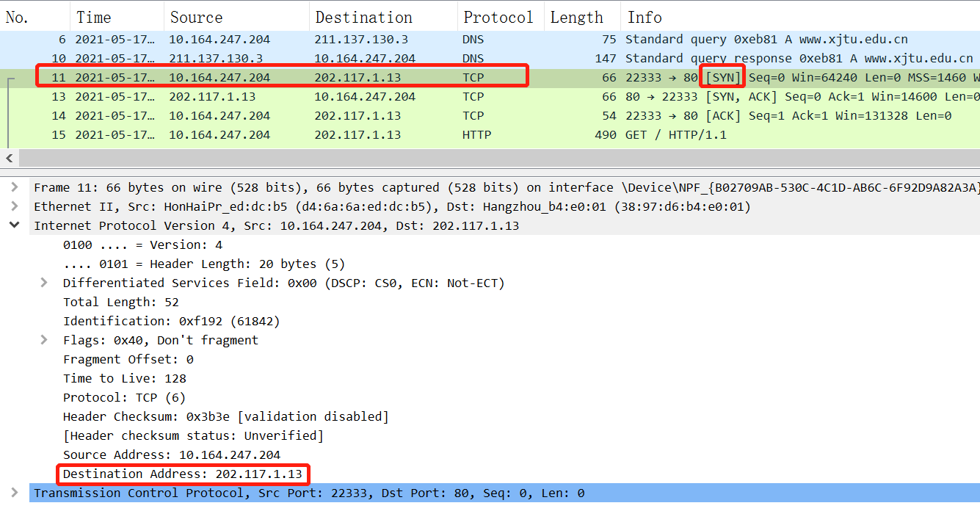
Task: Expand the Flags: 0x40 detail row
Action: tap(44, 340)
